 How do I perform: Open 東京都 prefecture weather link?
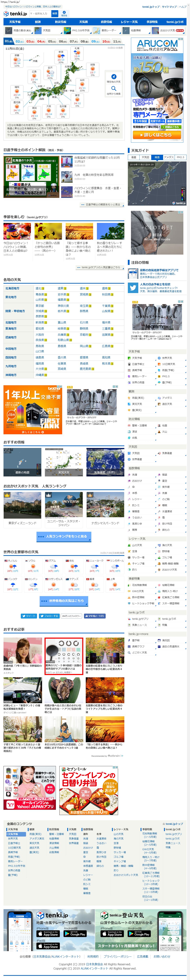tap(39, 306)
